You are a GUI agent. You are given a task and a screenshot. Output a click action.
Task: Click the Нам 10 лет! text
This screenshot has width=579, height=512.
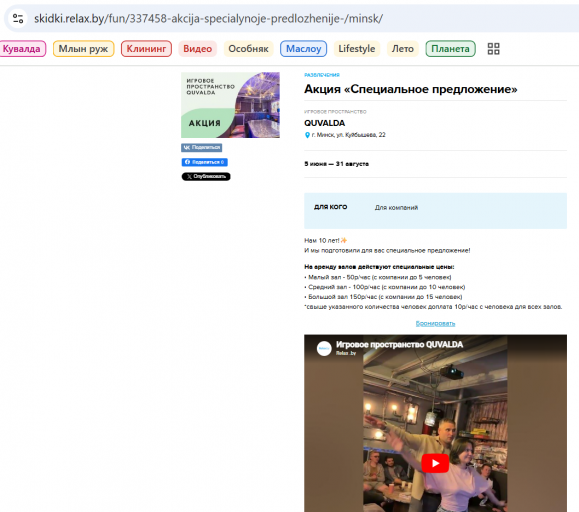tap(322, 240)
